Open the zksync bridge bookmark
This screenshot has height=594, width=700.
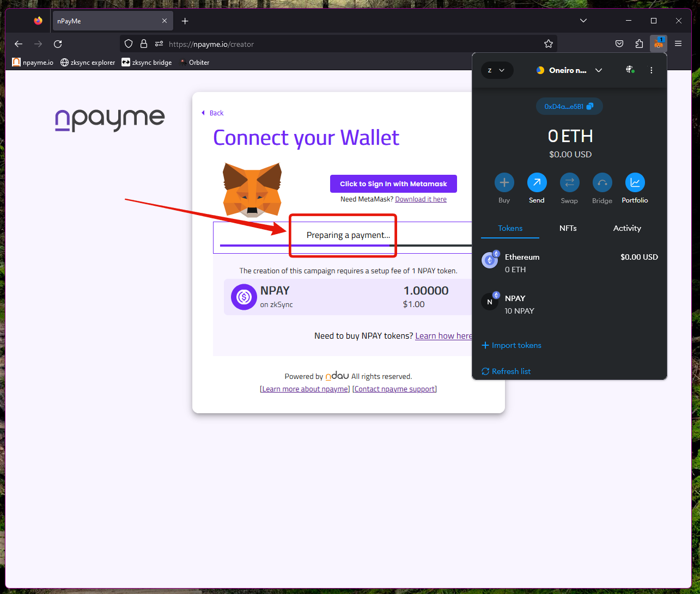tap(147, 63)
